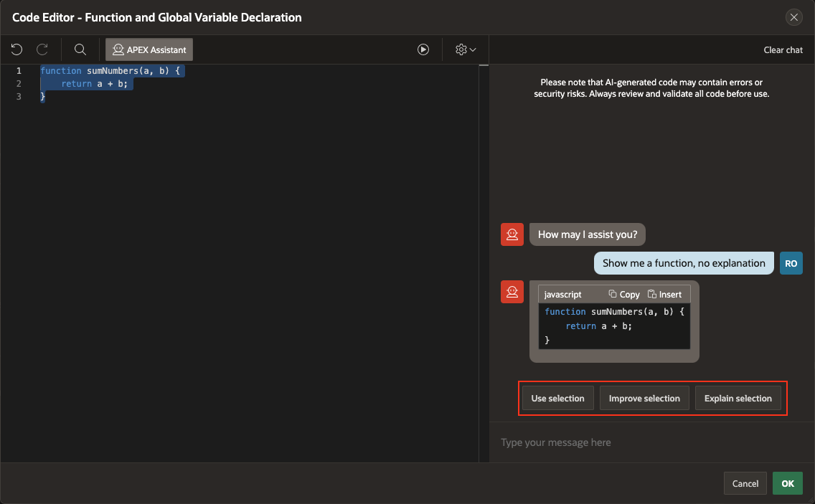
Task: Click line number 3 in the editor
Action: pos(19,97)
